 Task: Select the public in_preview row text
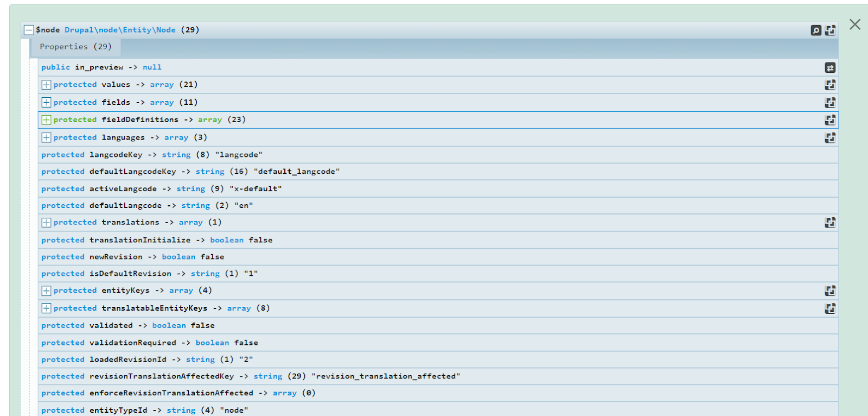pos(101,67)
